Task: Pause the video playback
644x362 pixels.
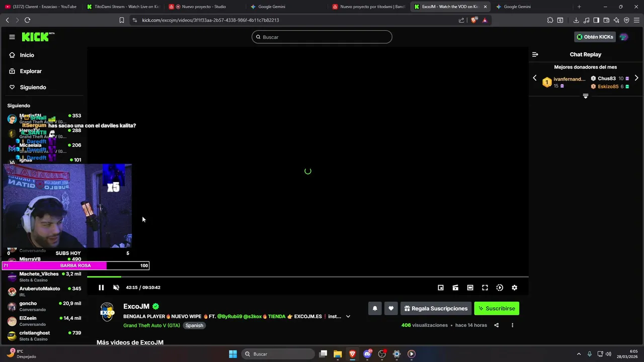Action: [x=101, y=288]
